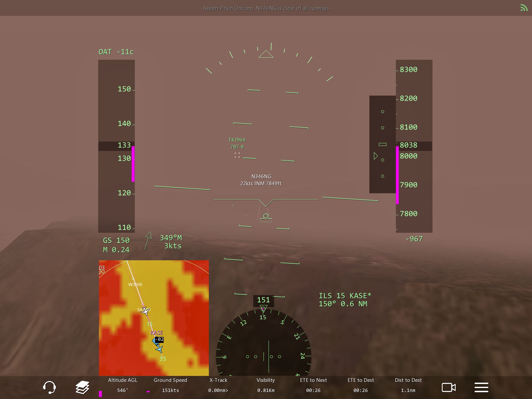Select the white aircraft icon on minimap
The image size is (532, 399).
coord(145,311)
